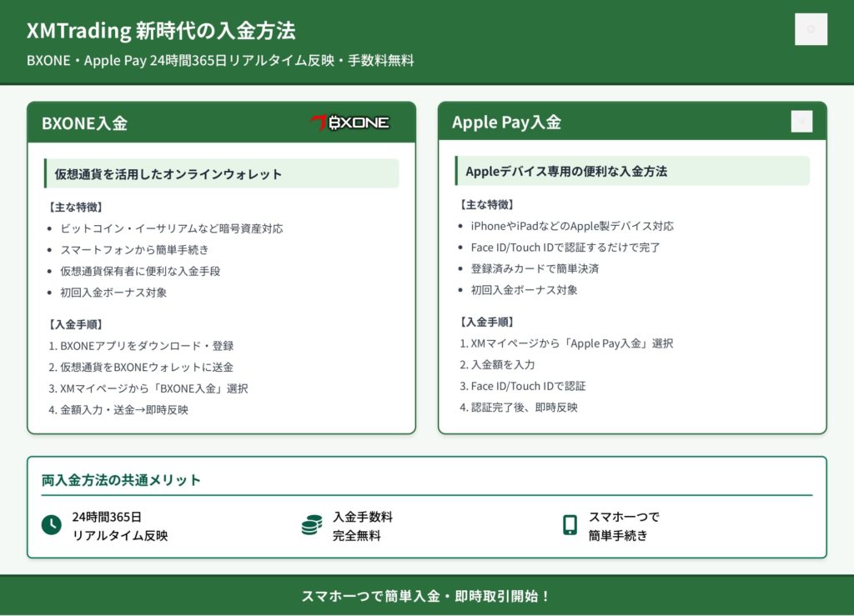
Task: Click the BXONE logo in card header
Action: (350, 123)
